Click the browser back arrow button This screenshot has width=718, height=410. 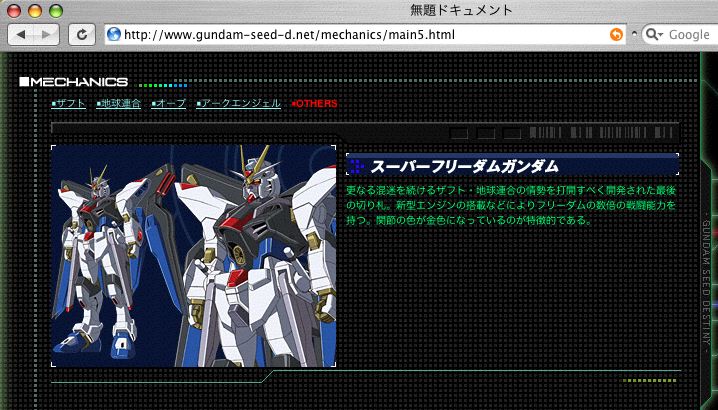(21, 35)
